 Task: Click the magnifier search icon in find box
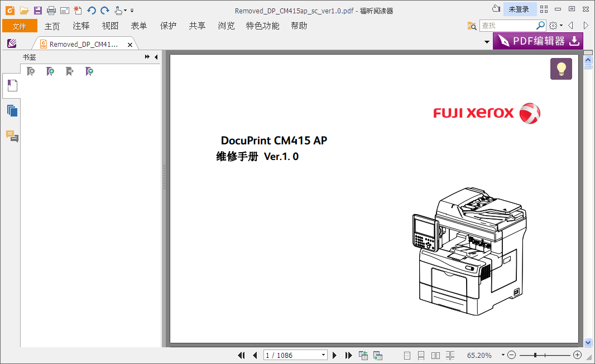[x=540, y=26]
